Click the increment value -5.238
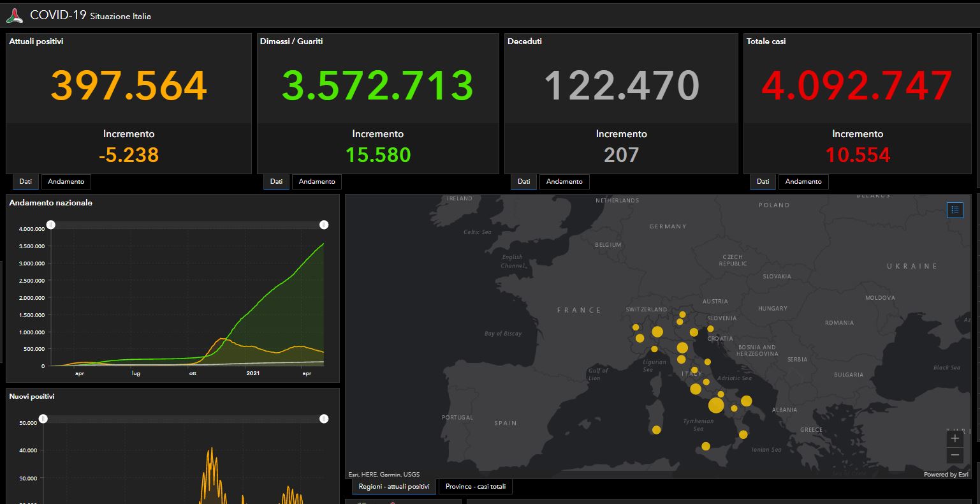Viewport: 980px width, 504px height. 129,155
